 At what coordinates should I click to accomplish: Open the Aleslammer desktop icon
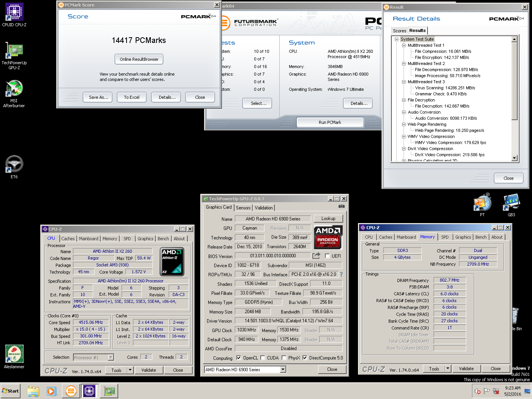[14, 357]
